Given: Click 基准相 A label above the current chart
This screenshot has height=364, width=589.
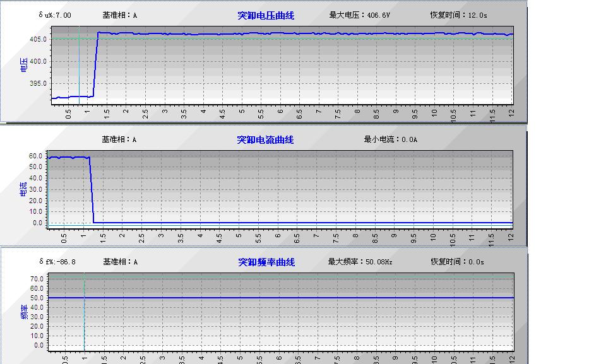Looking at the screenshot, I should pos(119,139).
